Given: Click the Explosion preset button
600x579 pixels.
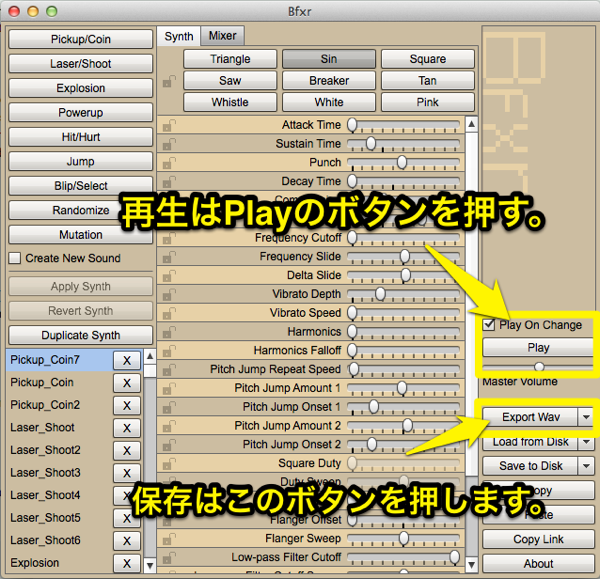Looking at the screenshot, I should click(81, 88).
